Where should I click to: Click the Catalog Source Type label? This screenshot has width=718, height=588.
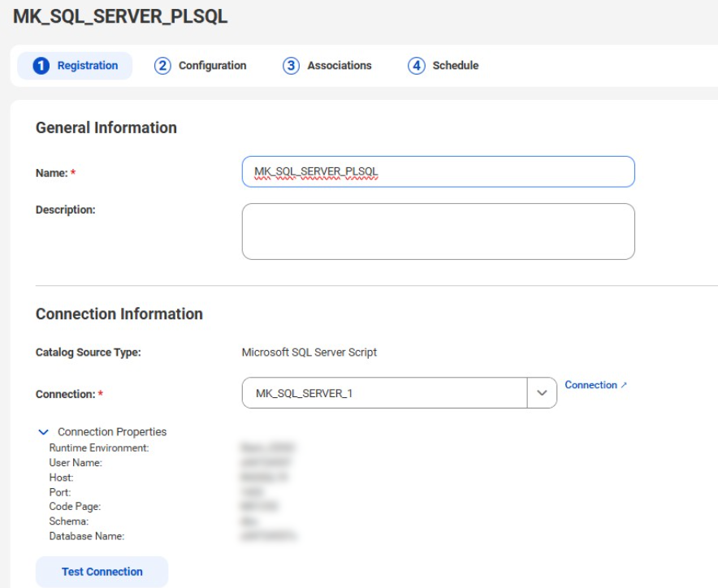point(89,352)
